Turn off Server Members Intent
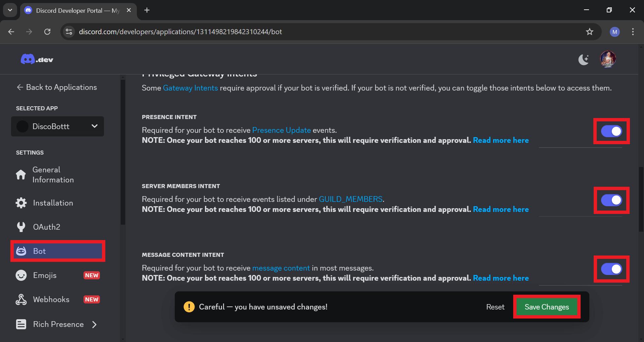This screenshot has width=644, height=342. point(611,200)
